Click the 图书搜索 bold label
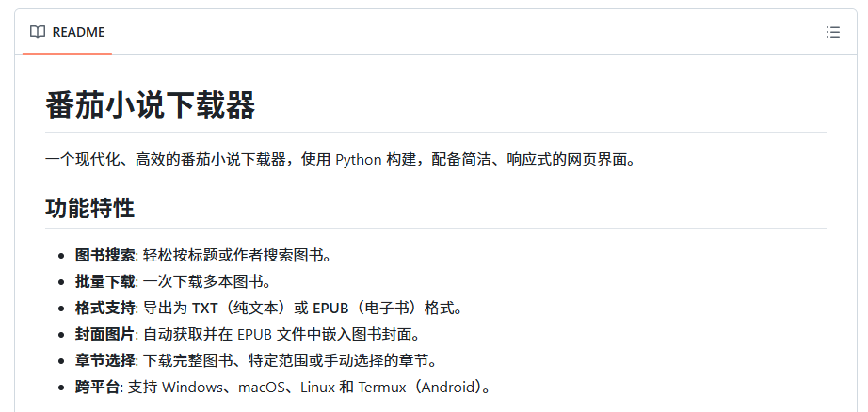 pos(105,255)
